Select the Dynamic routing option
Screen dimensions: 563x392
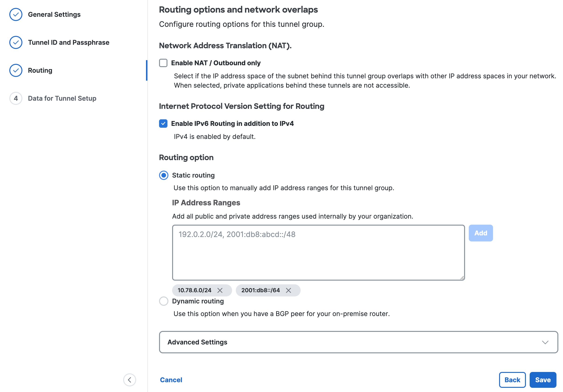tap(163, 301)
